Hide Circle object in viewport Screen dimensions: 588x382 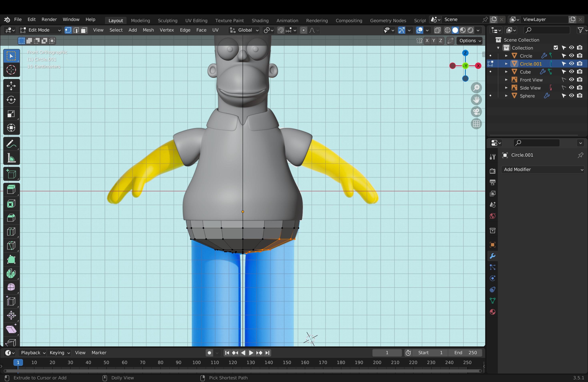571,56
